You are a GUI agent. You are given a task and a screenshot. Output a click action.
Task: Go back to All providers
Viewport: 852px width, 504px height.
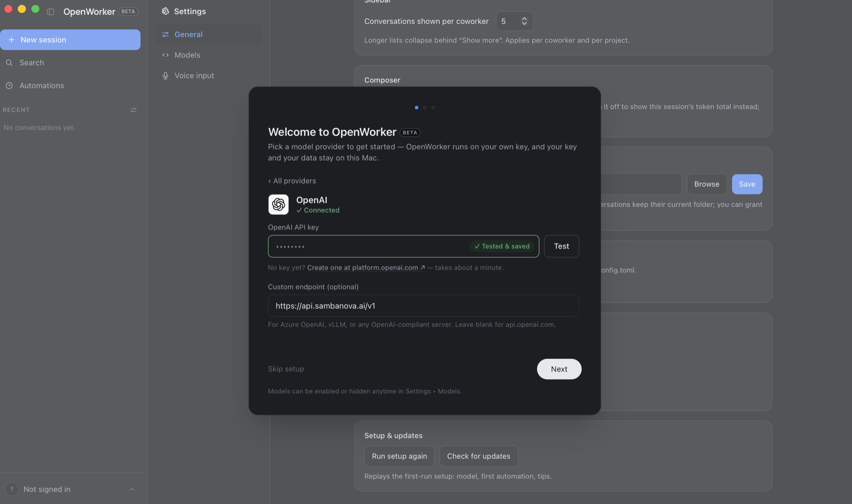point(292,181)
